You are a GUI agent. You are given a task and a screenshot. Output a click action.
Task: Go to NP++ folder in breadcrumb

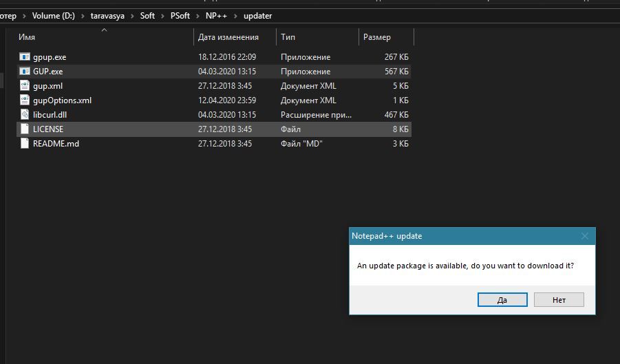coord(216,16)
